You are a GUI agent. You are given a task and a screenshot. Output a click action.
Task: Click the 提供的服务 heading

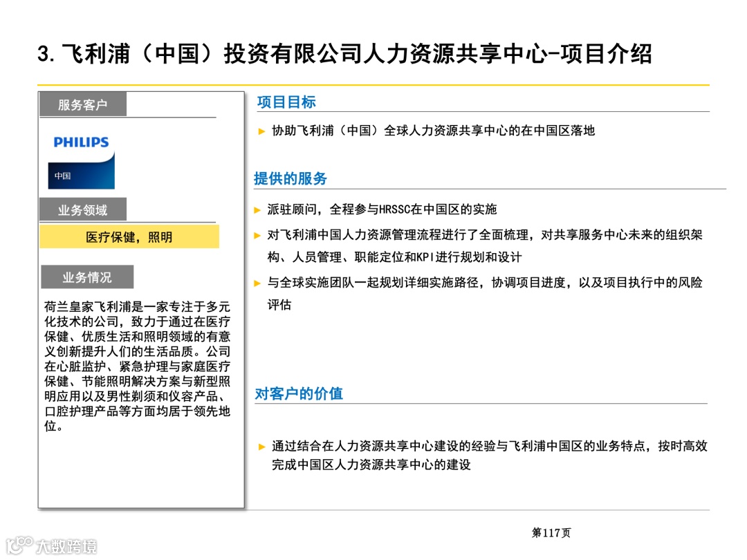tap(290, 178)
